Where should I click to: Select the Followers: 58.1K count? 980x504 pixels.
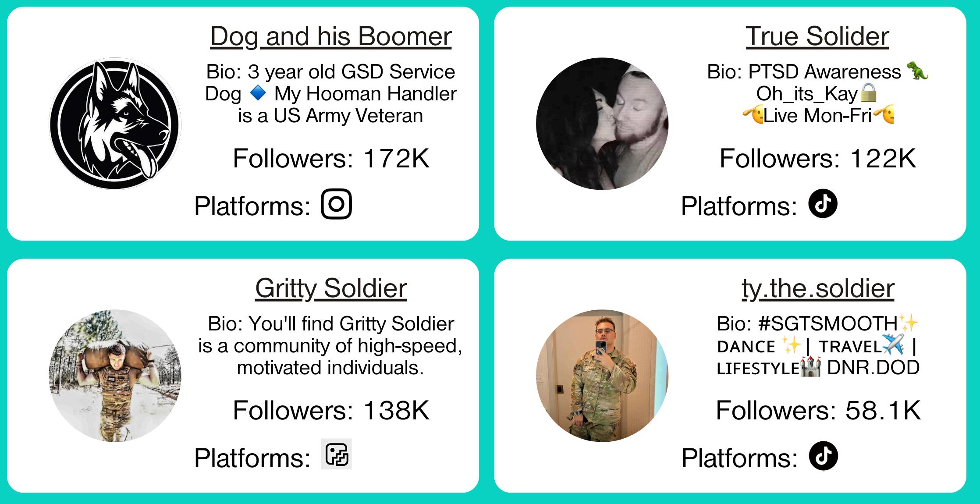[x=818, y=410]
